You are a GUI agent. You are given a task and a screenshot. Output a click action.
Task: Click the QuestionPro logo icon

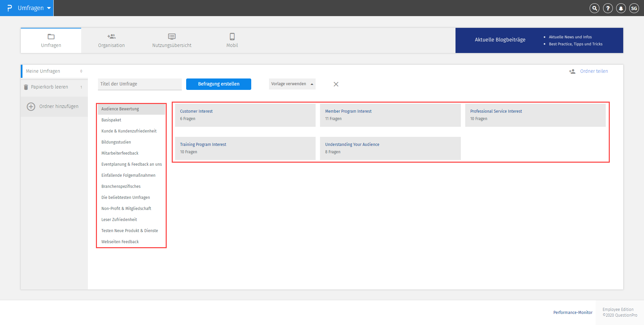point(9,8)
